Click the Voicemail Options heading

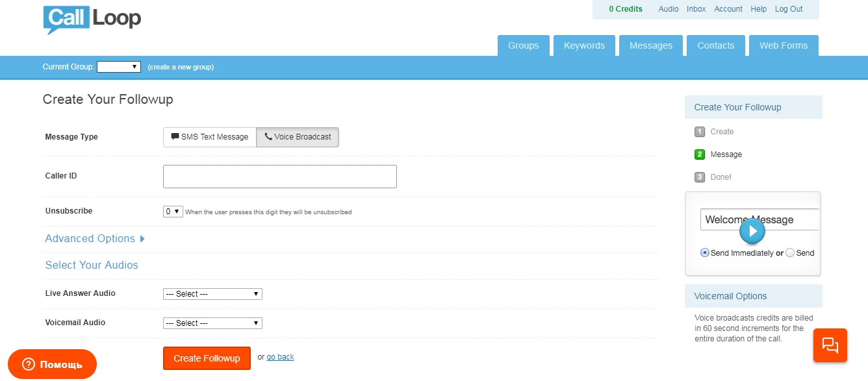coord(730,296)
